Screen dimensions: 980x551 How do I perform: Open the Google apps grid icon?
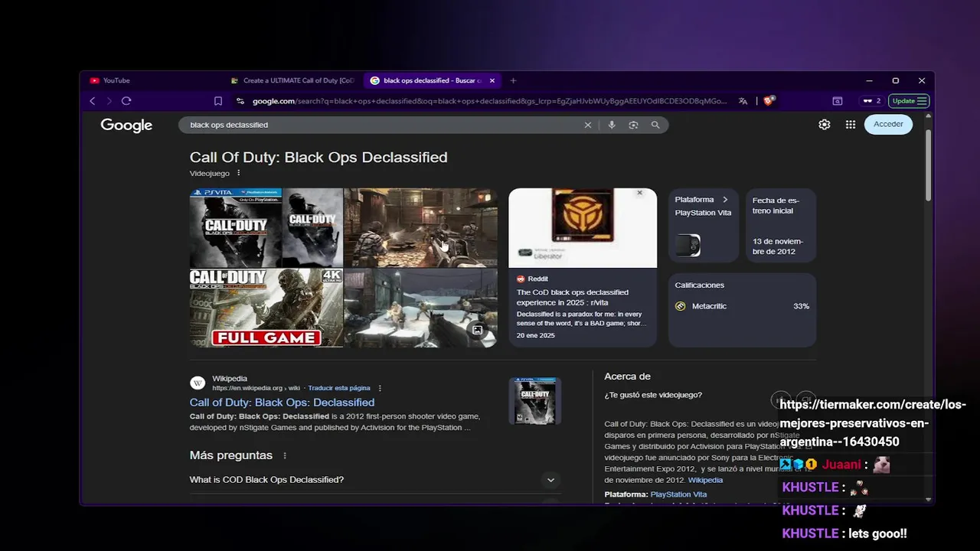[851, 124]
